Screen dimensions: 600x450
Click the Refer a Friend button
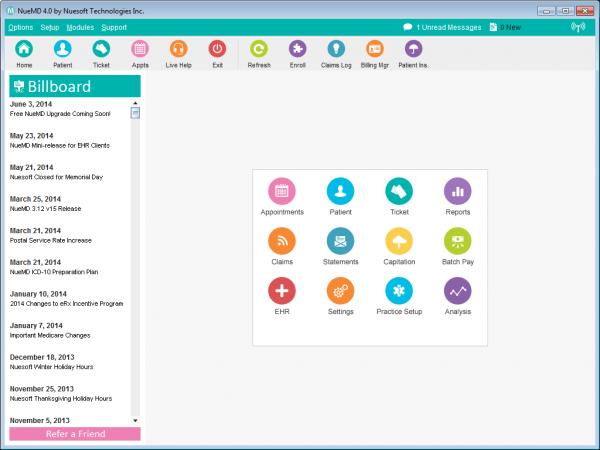[x=75, y=434]
